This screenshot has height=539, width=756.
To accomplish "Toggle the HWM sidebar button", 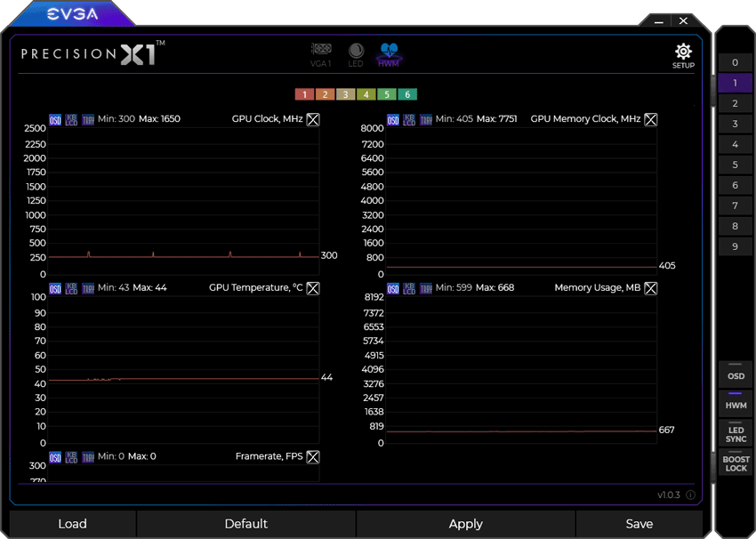I will point(736,404).
